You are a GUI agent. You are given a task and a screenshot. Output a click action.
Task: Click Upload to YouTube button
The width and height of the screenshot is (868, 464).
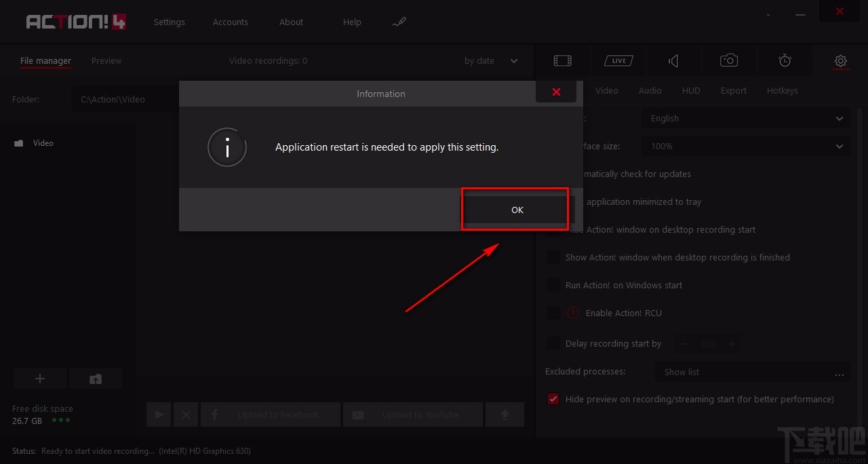pos(413,414)
